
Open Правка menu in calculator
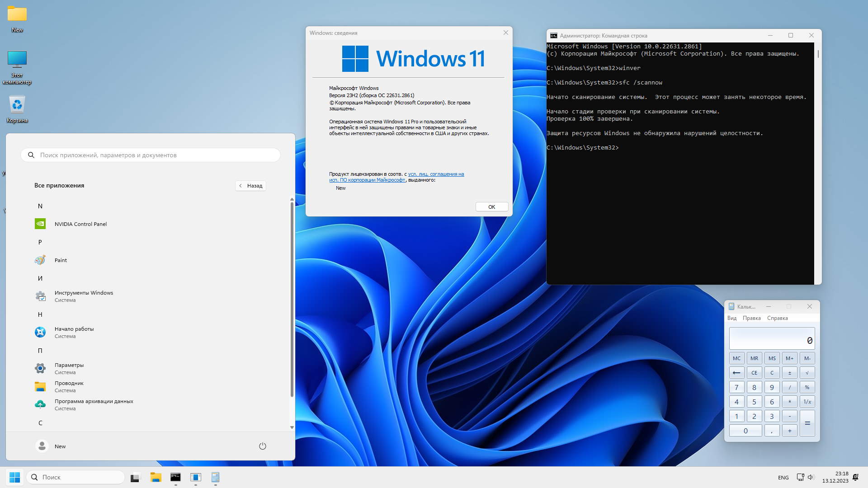pos(751,318)
